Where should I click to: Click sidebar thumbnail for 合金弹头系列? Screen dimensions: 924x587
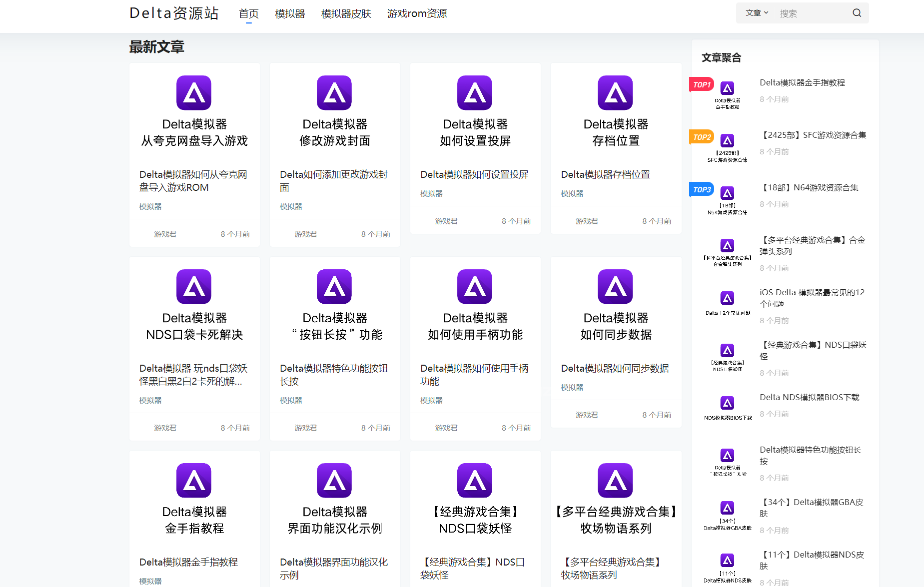pos(727,251)
